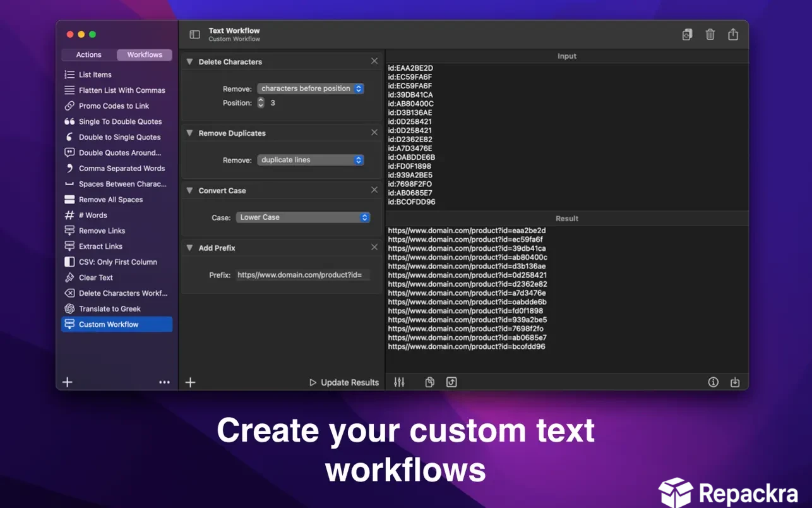Toggle the sidebar panel icon
Viewport: 812px width, 508px height.
click(194, 35)
